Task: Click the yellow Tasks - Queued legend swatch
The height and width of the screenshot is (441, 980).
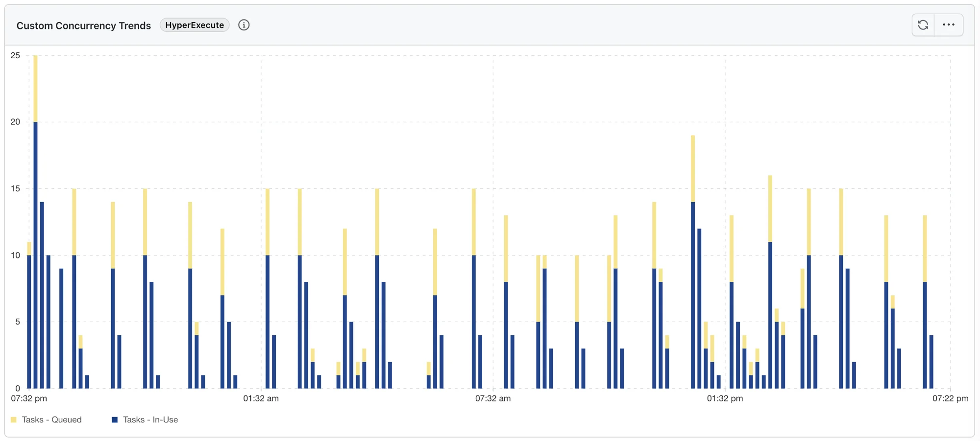Action: click(x=13, y=419)
